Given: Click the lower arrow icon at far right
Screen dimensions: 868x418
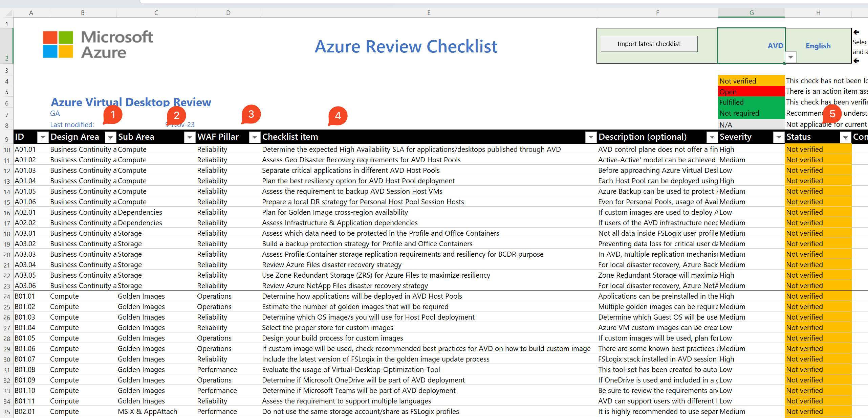Looking at the screenshot, I should tap(857, 61).
